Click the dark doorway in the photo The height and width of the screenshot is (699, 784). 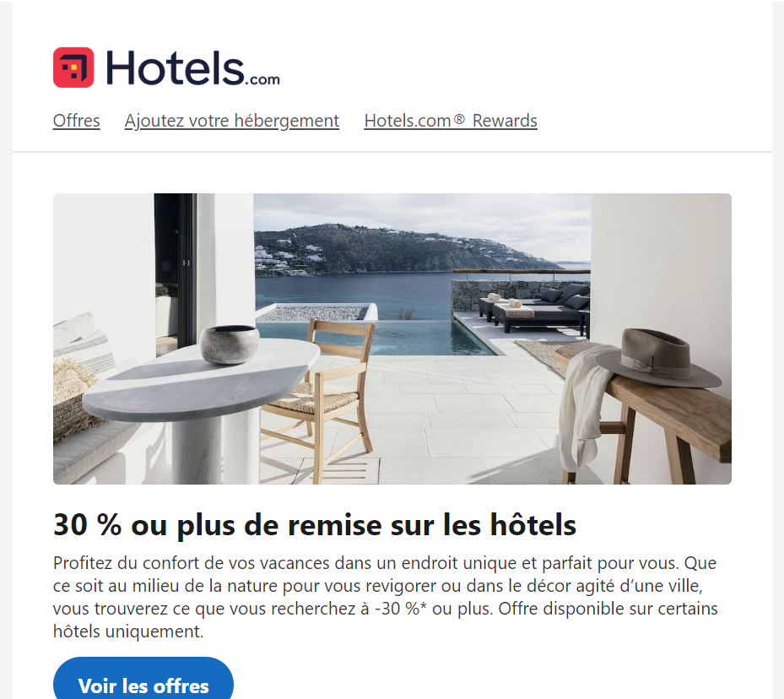[x=175, y=274]
